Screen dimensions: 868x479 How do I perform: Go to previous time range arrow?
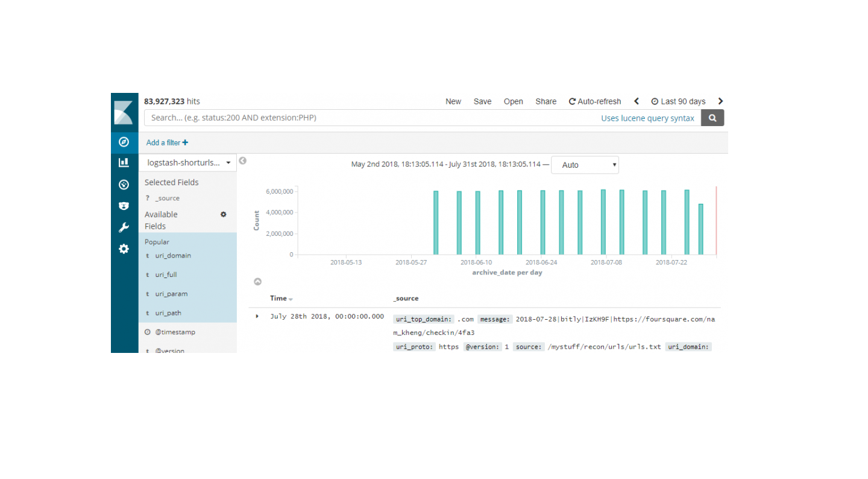[x=636, y=101]
